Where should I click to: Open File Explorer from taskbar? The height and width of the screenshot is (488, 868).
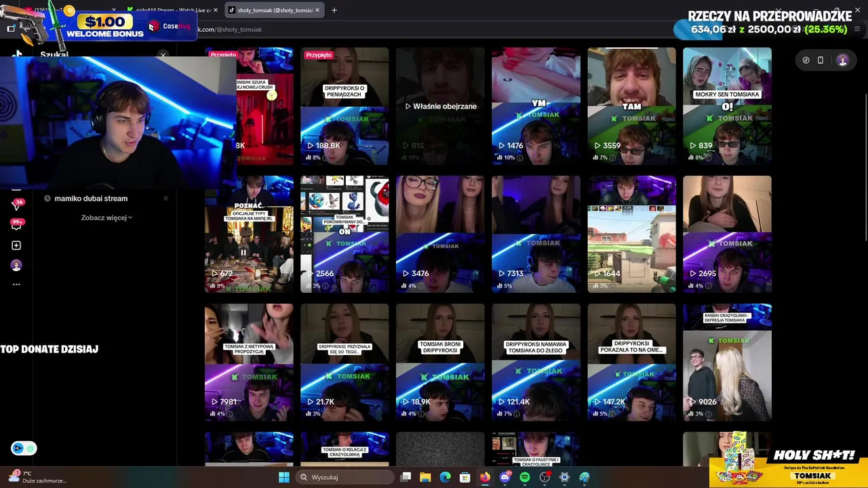425,477
